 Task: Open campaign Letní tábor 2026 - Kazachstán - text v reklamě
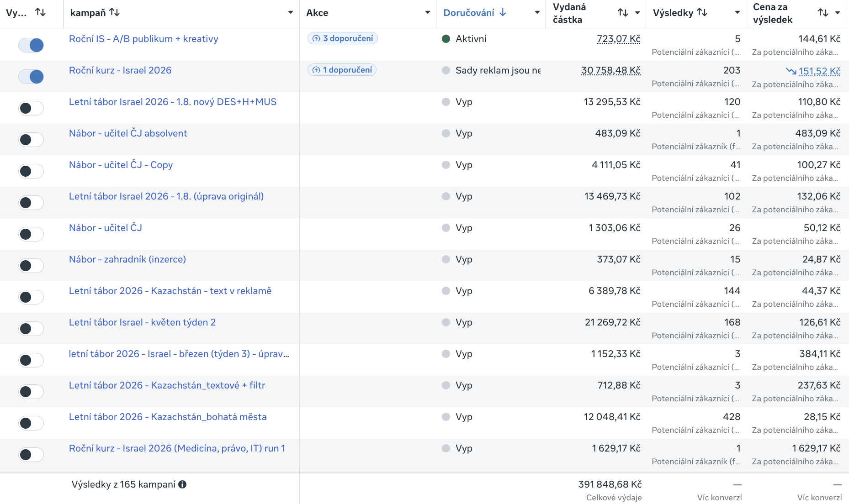click(x=170, y=291)
